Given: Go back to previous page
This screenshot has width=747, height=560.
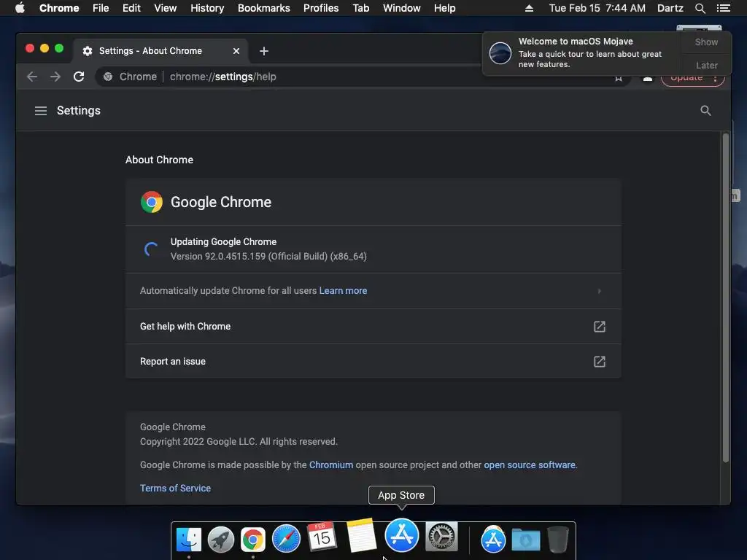Looking at the screenshot, I should coord(32,77).
